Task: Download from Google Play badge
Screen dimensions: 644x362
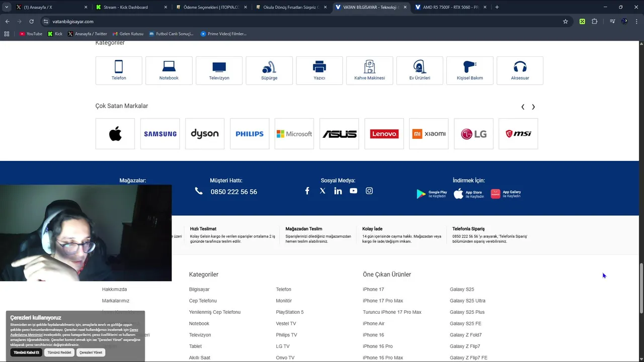Action: tap(432, 194)
